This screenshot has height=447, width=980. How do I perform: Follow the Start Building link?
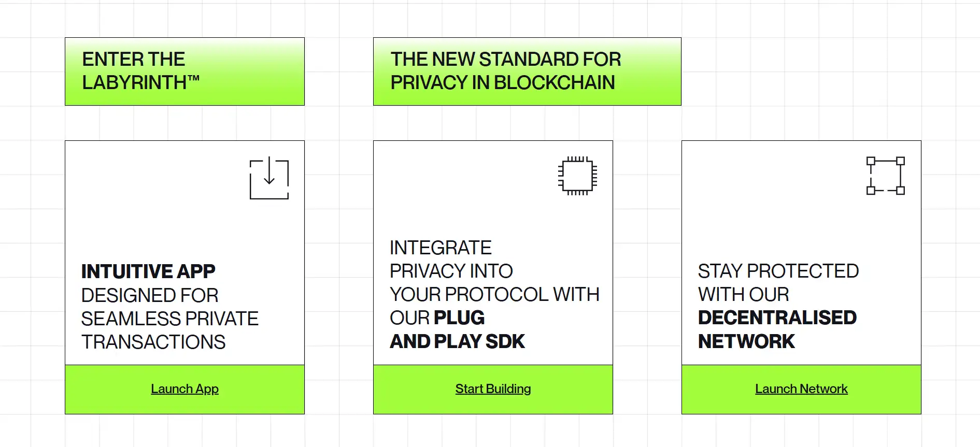(x=493, y=389)
